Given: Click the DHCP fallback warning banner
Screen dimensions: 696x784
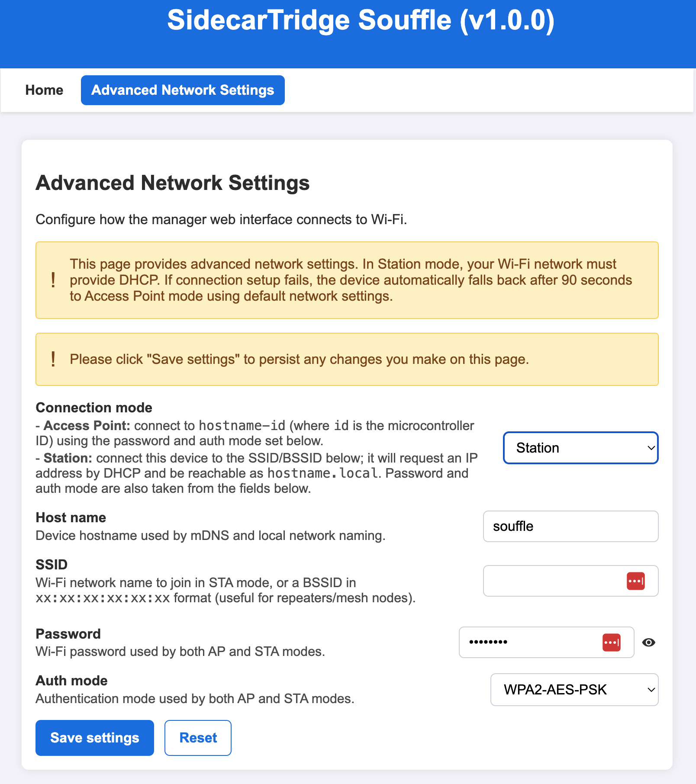Looking at the screenshot, I should [x=346, y=280].
